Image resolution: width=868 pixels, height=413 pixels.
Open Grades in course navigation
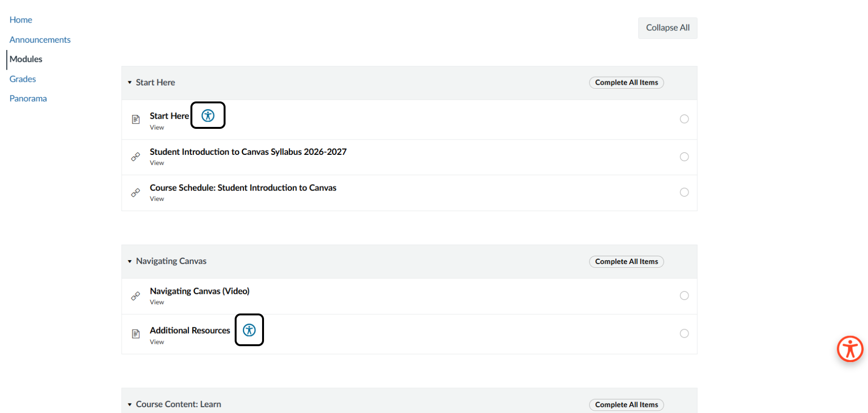(x=23, y=79)
